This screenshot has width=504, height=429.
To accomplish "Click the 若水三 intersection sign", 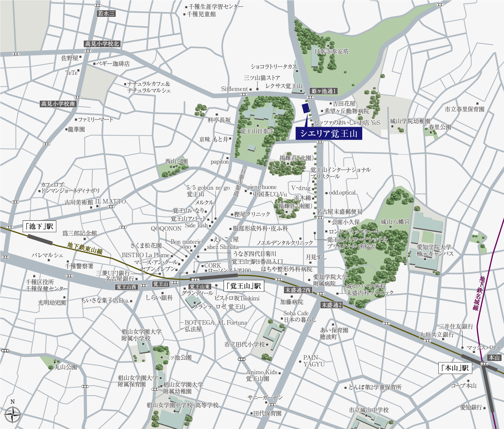I will point(106,14).
